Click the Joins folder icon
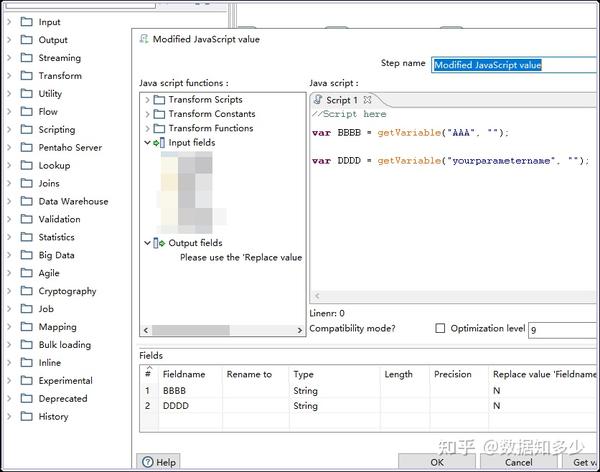Viewport: 600px width, 472px height. pos(26,183)
